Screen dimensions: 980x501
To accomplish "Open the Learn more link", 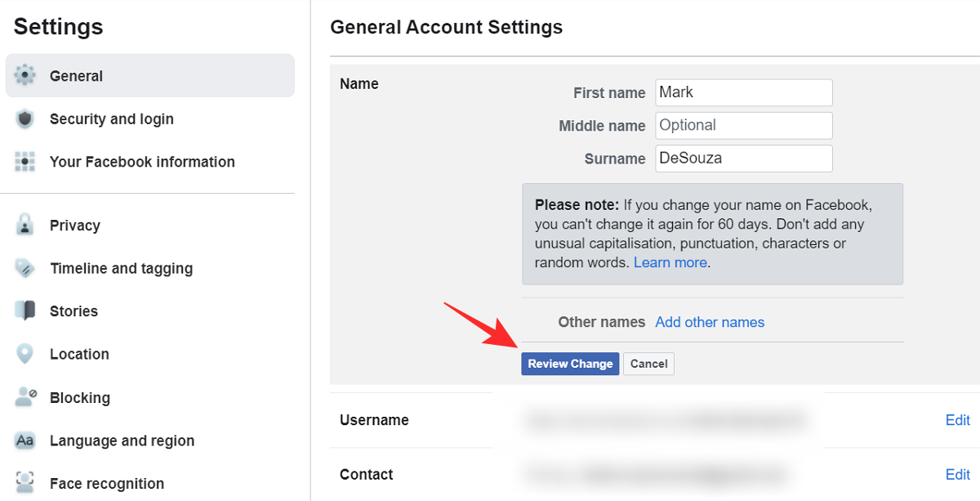I will point(670,263).
